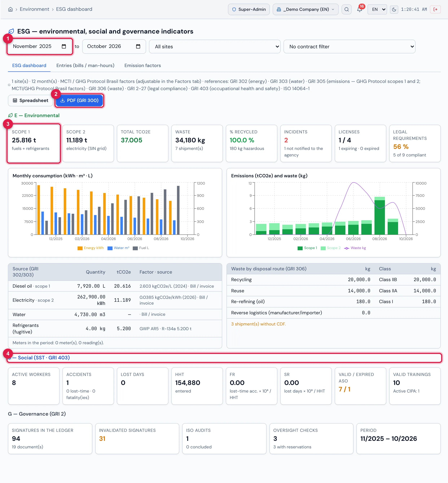
Task: Click the Energy kWh legend swatch
Action: pos(80,248)
